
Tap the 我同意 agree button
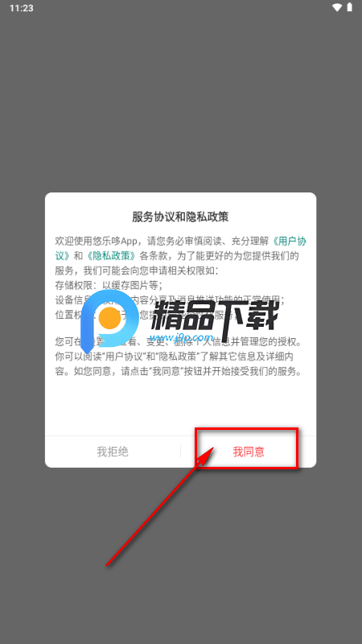click(x=249, y=452)
